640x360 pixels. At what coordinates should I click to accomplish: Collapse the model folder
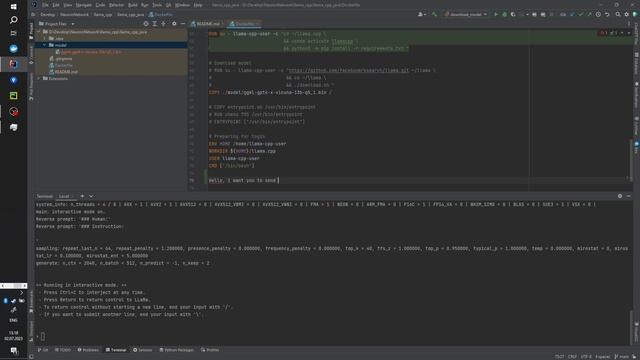[45, 45]
